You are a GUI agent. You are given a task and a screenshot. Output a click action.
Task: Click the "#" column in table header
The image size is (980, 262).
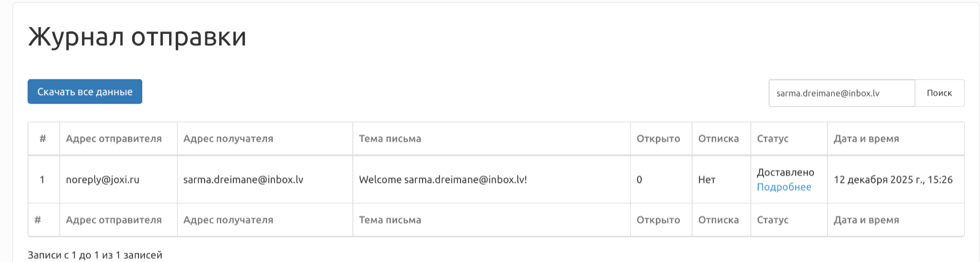(x=43, y=139)
